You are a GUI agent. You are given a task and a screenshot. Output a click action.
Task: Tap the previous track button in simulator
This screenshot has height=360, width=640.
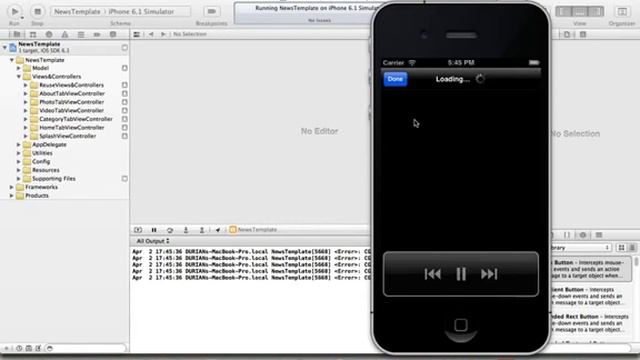pos(433,274)
